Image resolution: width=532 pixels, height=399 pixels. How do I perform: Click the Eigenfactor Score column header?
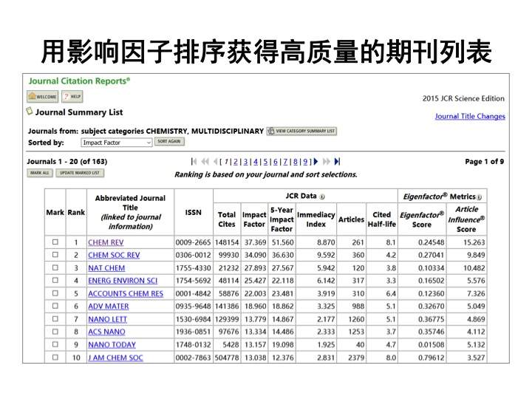pyautogui.click(x=422, y=220)
